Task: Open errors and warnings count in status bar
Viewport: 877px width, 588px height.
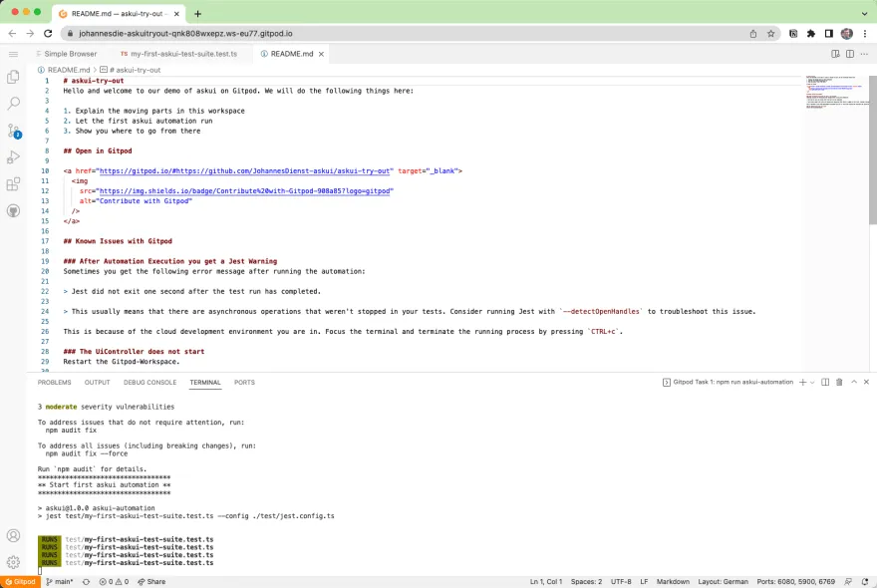Action: click(x=114, y=582)
